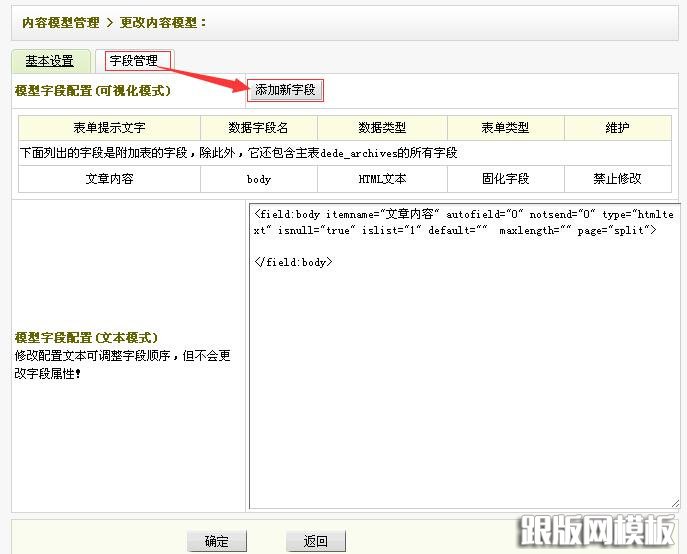
Task: Click inside the field configuration textarea
Action: tap(464, 356)
